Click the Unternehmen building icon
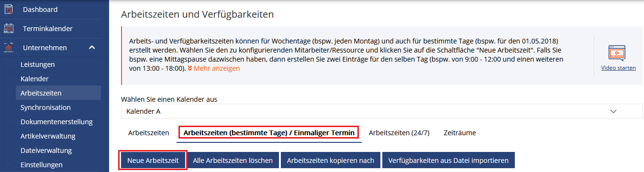644x172 pixels. pos(9,48)
